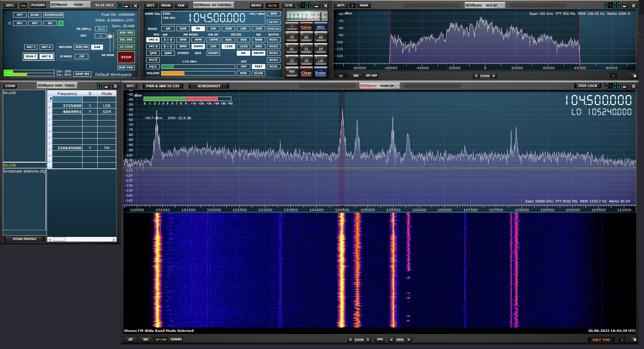Zoom in arrow in MAIN SP bottom bar
Screen dimensions: 644x349
coord(368,340)
